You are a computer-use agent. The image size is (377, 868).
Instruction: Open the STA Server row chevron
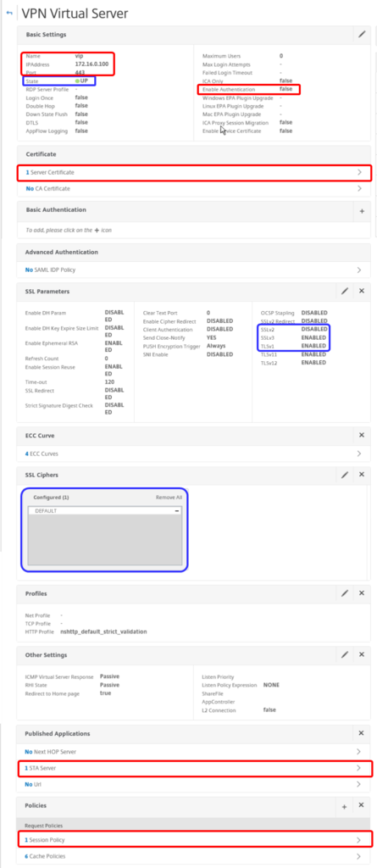click(359, 768)
